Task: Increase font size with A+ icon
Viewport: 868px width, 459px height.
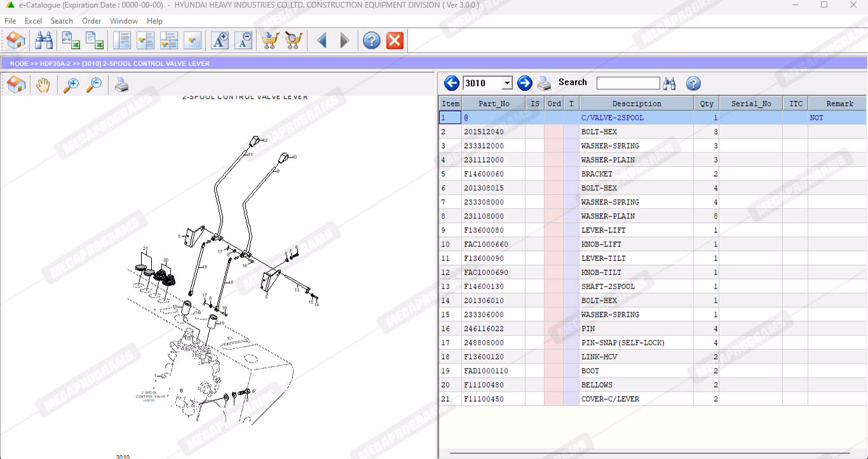Action: coord(220,41)
